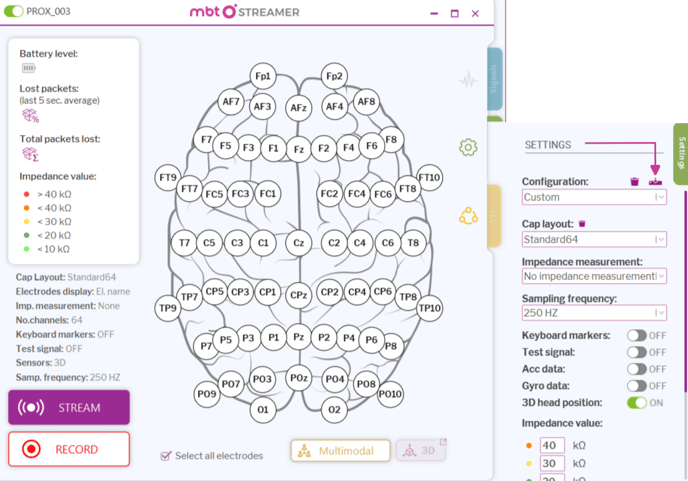
Task: Select the FT10 electrode
Action: click(x=430, y=177)
